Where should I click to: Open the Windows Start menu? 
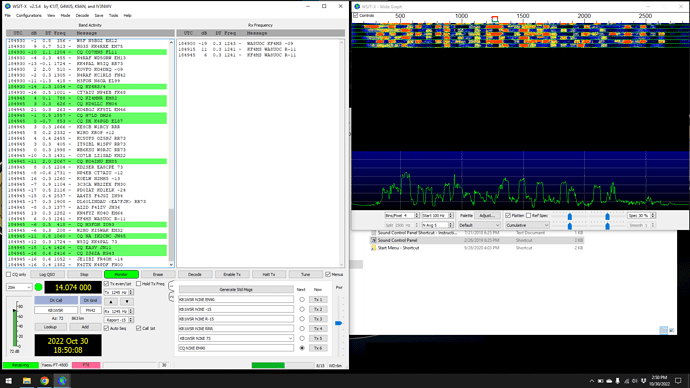(8, 381)
